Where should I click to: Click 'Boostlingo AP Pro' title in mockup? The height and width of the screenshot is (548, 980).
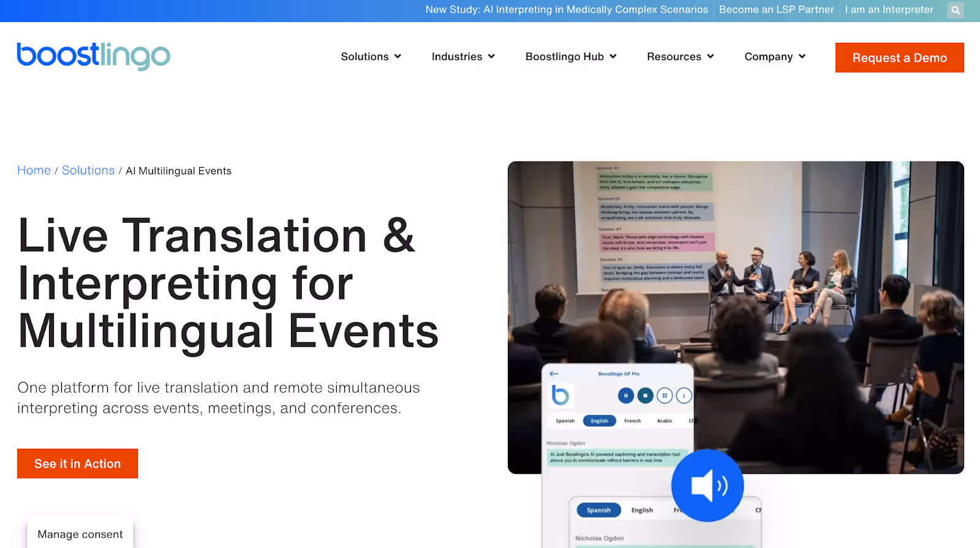coord(619,373)
